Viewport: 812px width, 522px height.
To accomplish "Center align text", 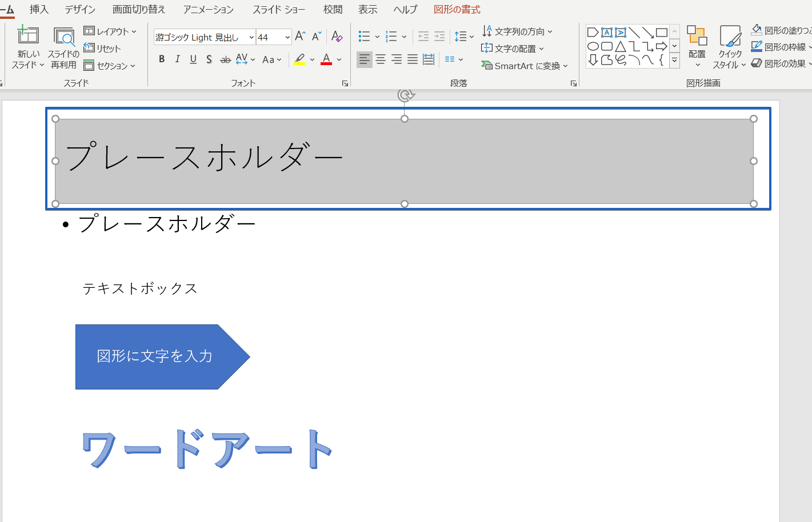I will 380,59.
